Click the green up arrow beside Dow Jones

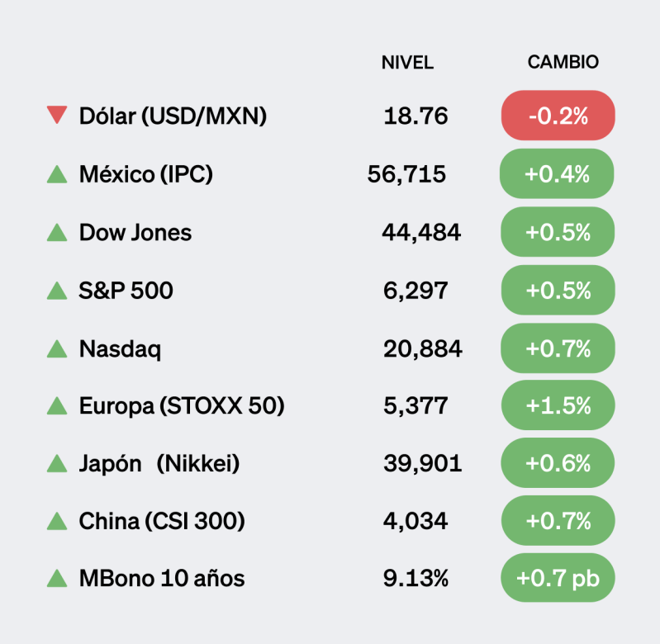coord(57,233)
